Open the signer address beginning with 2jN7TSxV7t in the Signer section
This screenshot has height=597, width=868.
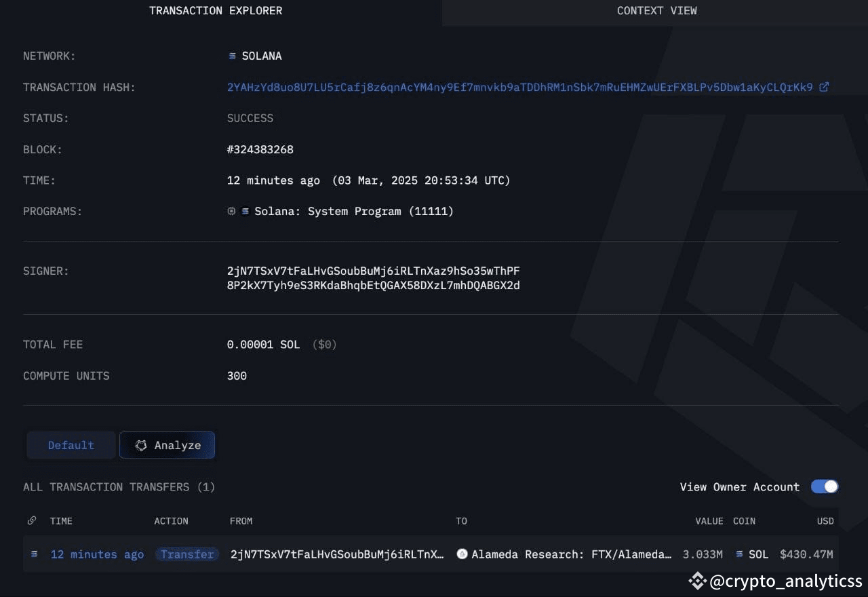[x=374, y=271]
